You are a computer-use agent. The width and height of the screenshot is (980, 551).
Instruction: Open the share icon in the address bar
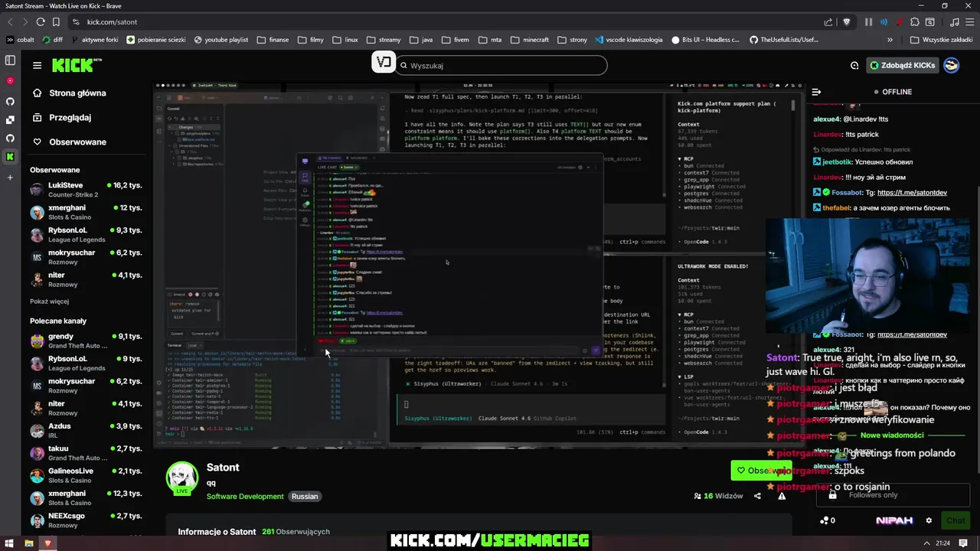828,22
